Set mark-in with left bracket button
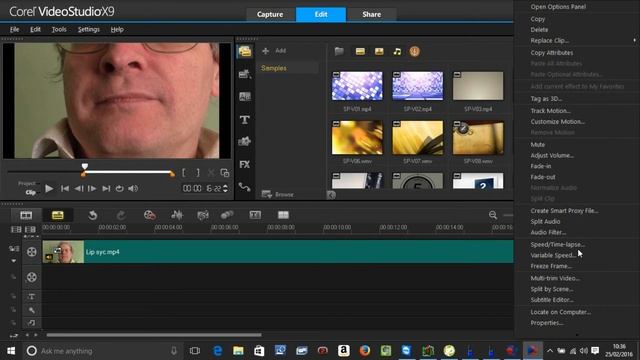The width and height of the screenshot is (640, 360). tap(184, 173)
